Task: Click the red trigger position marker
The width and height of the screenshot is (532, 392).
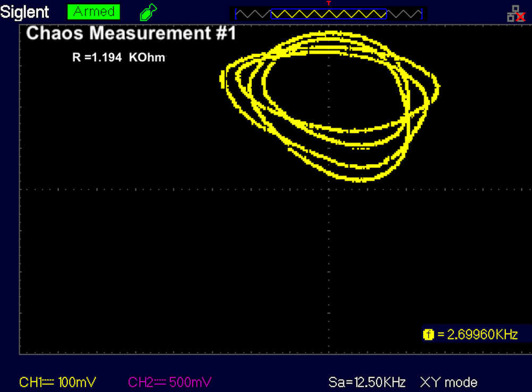Action: click(327, 4)
